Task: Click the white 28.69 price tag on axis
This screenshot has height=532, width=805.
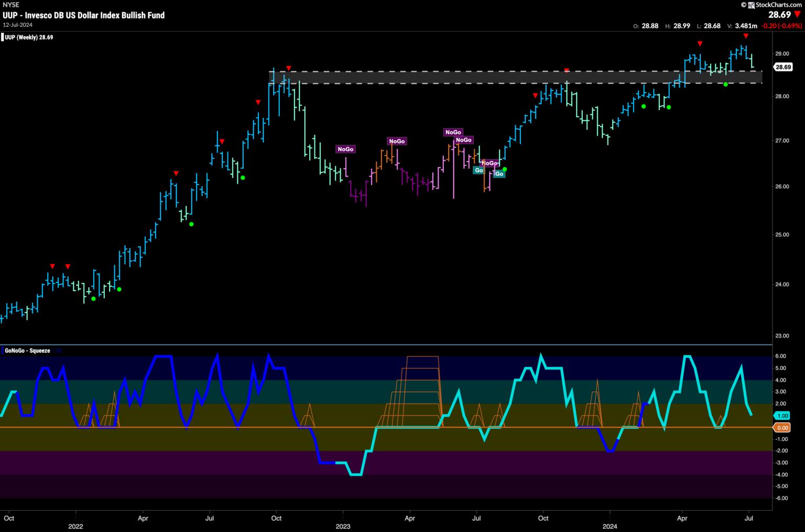Action: (x=783, y=67)
